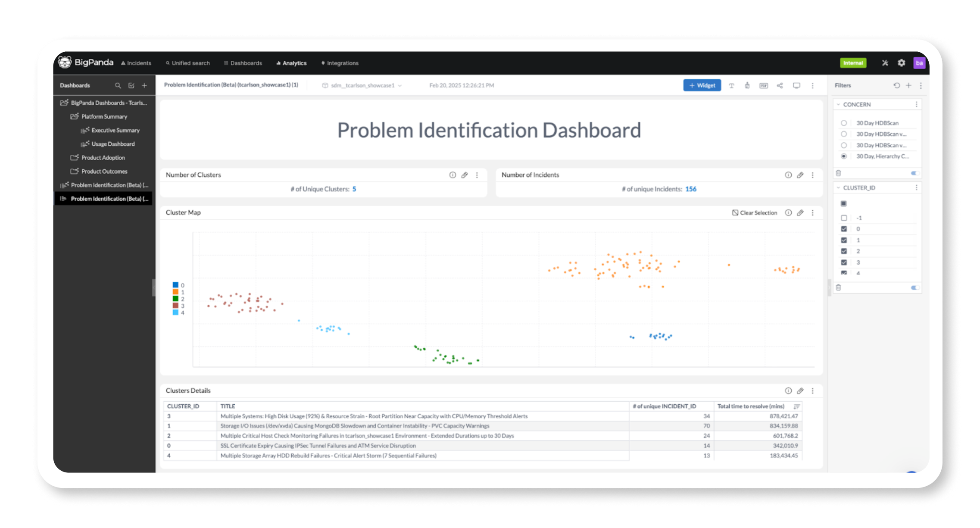Image resolution: width=980 pixels, height=528 pixels.
Task: Click the Internal badge
Action: pos(853,63)
